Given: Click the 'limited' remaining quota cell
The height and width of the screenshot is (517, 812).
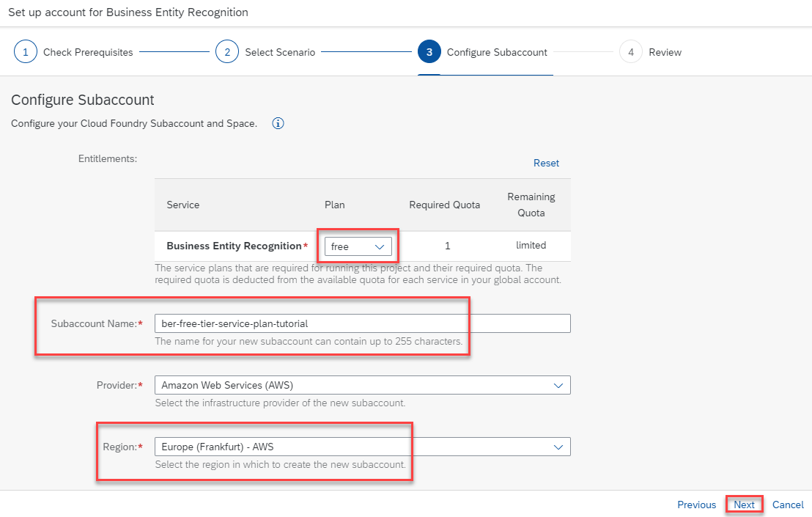Looking at the screenshot, I should click(531, 246).
